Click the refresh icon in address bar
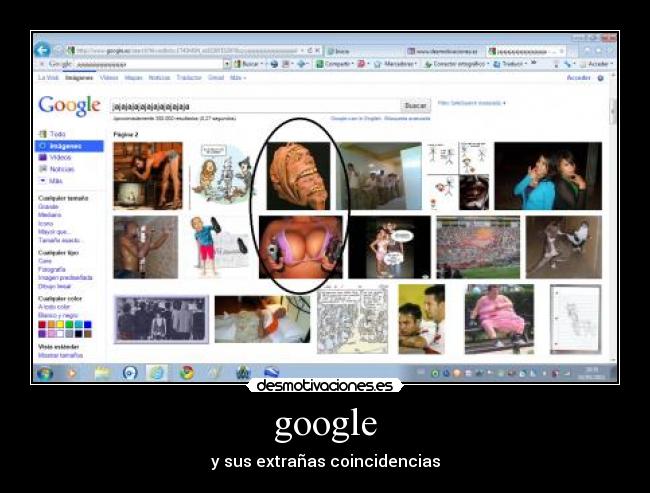This screenshot has width=650, height=493. (x=310, y=51)
